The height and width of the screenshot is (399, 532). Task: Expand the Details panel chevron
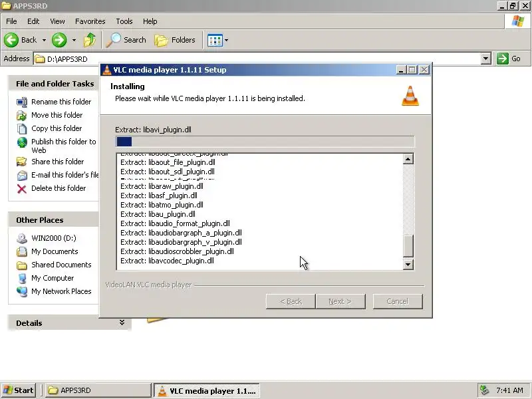click(x=122, y=323)
